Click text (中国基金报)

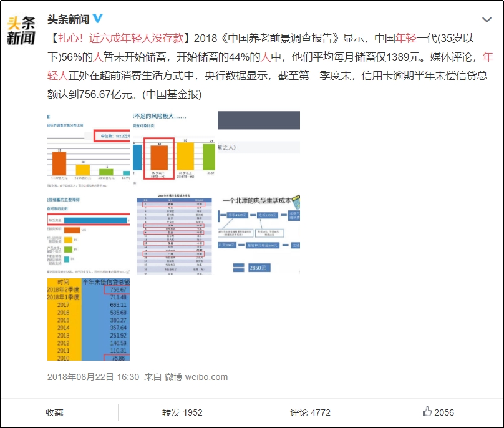pyautogui.click(x=172, y=94)
